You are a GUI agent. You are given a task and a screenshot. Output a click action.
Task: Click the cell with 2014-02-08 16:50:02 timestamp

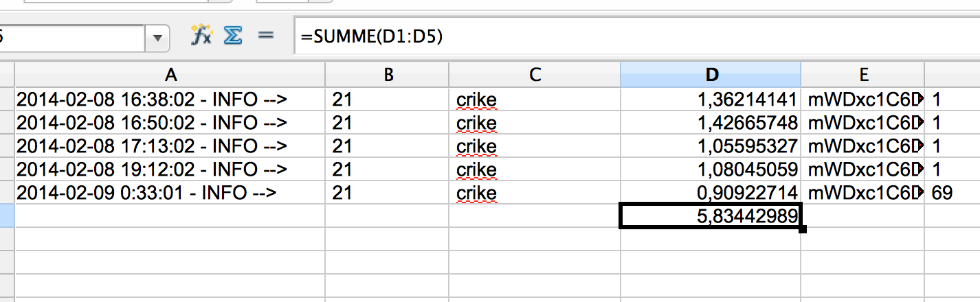170,123
